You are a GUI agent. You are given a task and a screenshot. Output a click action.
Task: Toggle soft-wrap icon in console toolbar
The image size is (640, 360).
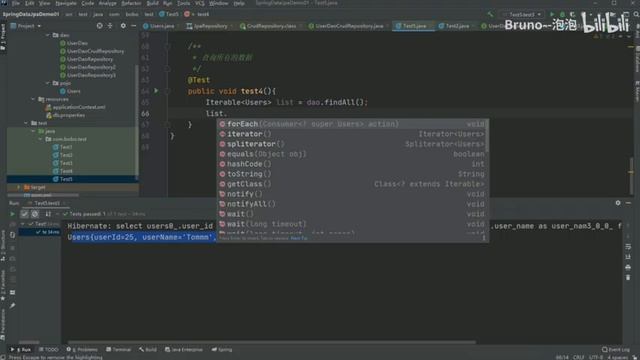(628, 247)
